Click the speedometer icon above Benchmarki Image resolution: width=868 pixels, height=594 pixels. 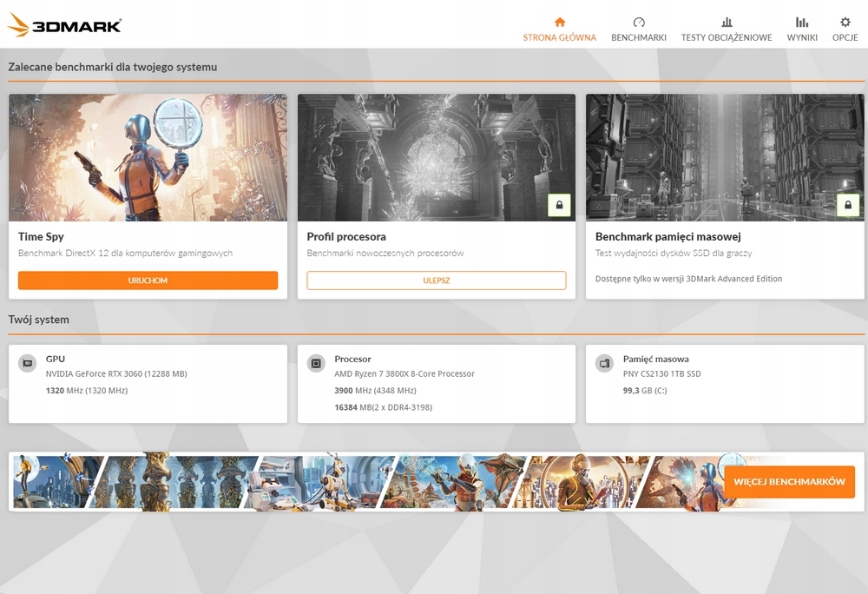[639, 22]
